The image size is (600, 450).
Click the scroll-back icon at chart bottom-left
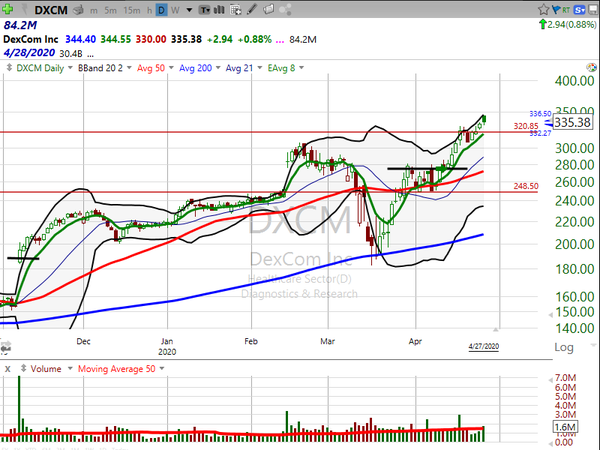click(6, 347)
